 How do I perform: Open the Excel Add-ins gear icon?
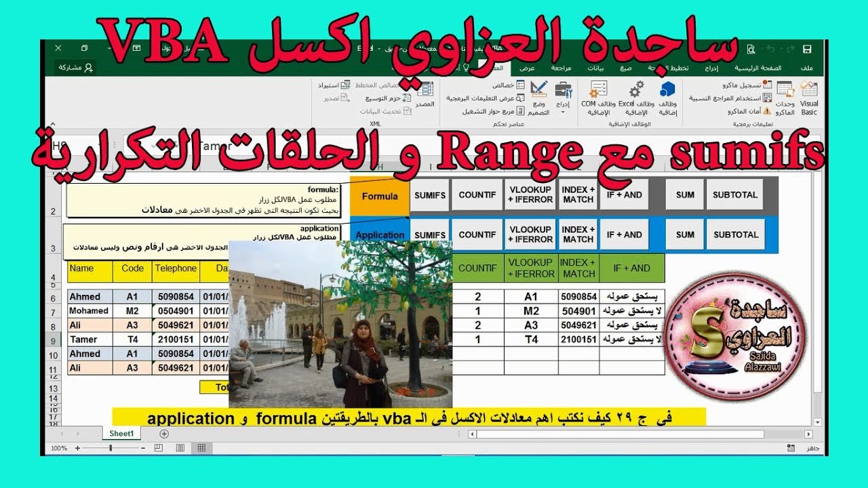coord(636,99)
